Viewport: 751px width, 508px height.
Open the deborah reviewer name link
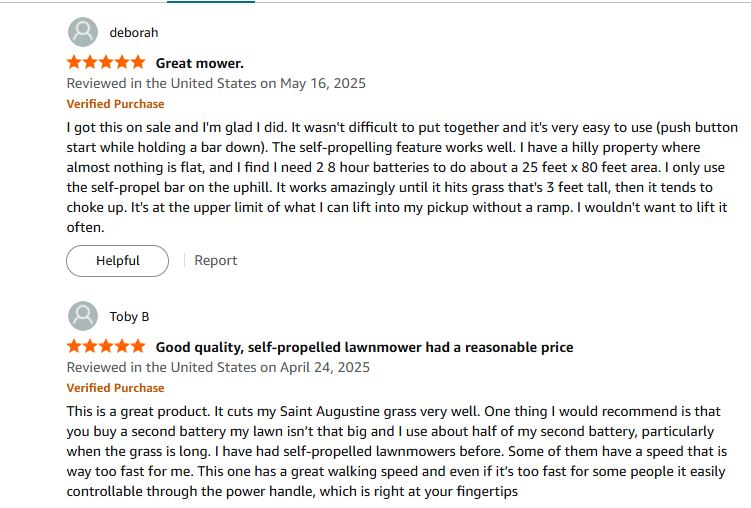coord(134,33)
